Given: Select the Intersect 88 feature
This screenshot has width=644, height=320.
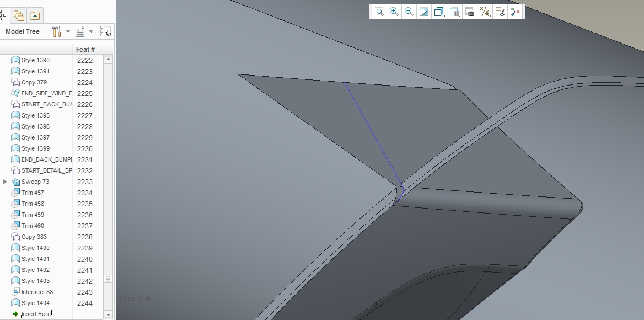Looking at the screenshot, I should (37, 292).
